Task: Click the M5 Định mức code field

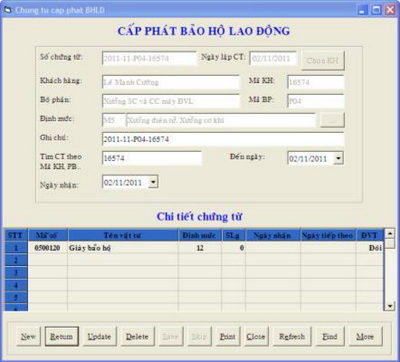Action: (114, 120)
